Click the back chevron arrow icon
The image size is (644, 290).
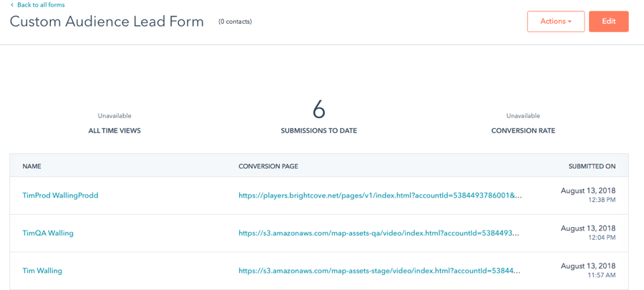[x=12, y=5]
